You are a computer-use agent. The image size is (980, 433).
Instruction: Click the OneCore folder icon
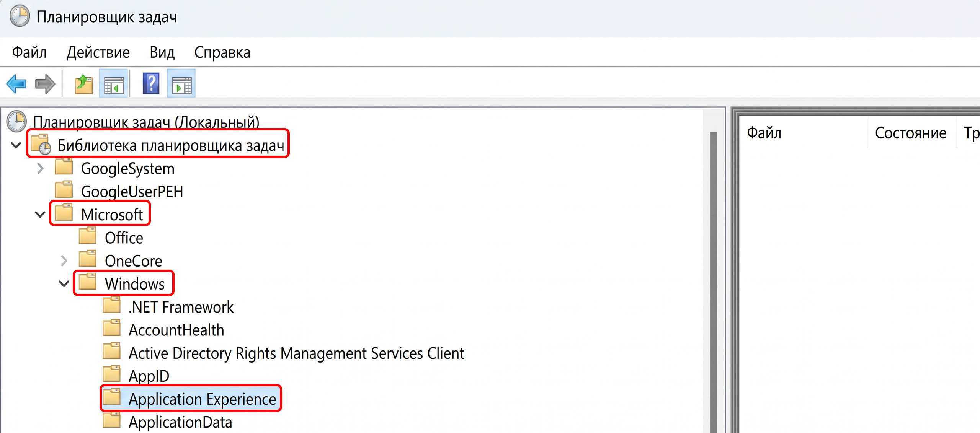[88, 259]
